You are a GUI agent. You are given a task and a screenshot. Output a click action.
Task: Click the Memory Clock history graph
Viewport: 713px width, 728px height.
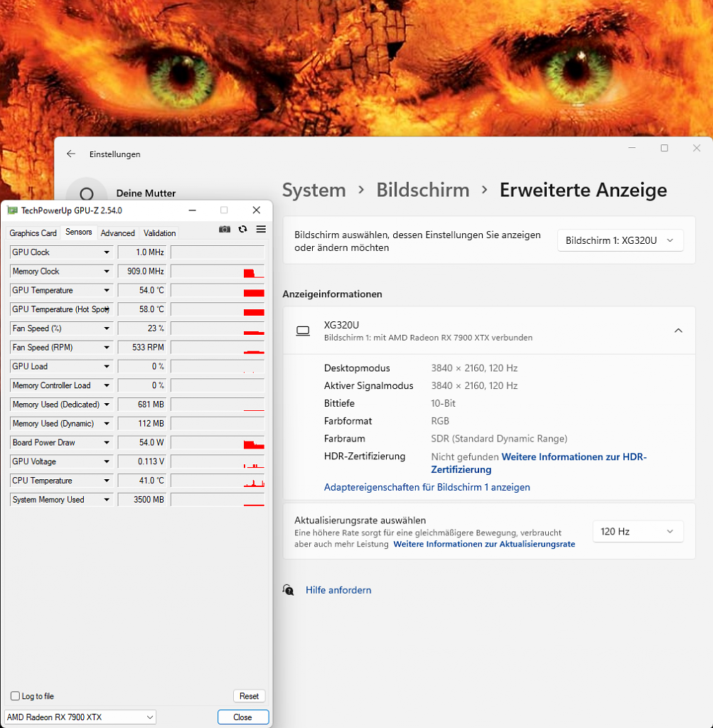pos(218,271)
